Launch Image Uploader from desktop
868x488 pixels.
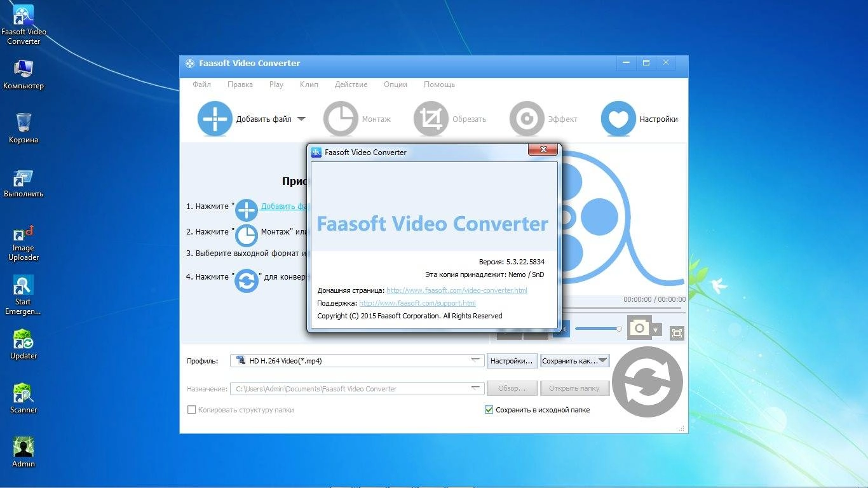click(24, 243)
